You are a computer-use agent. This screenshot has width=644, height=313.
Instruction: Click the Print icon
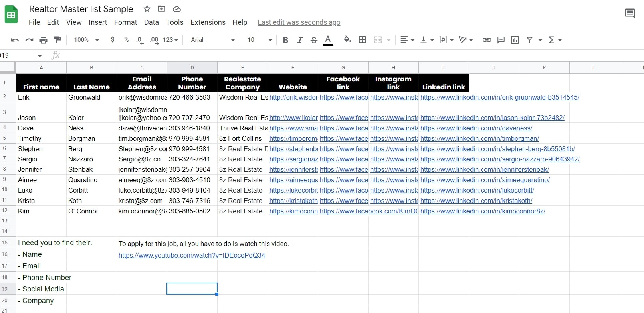[43, 40]
